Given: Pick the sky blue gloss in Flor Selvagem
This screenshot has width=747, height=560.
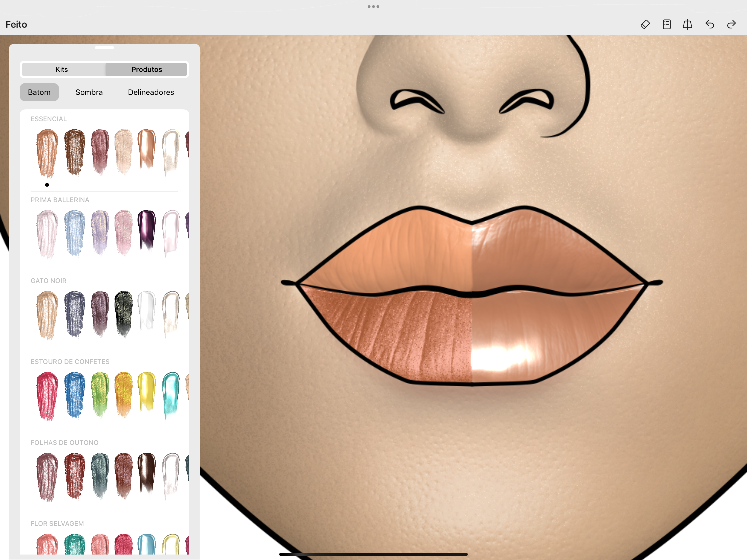Looking at the screenshot, I should [x=147, y=544].
